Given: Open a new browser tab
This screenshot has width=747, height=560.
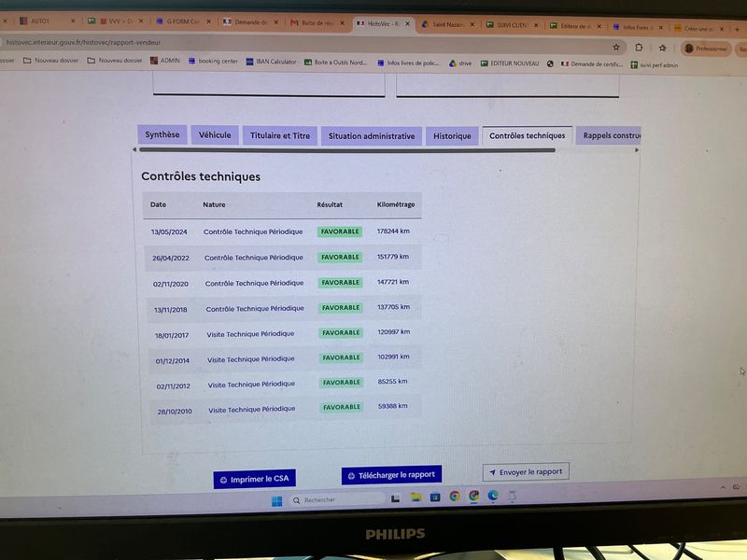Looking at the screenshot, I should point(737,29).
